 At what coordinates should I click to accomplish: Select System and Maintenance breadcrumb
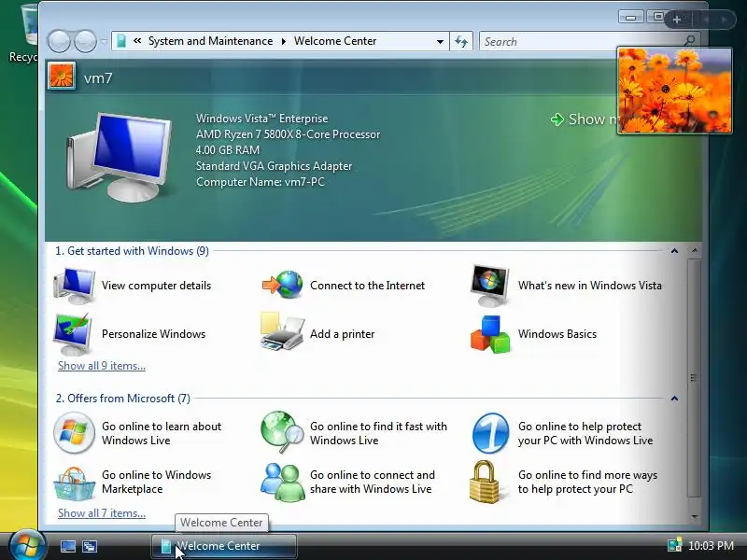[x=211, y=41]
